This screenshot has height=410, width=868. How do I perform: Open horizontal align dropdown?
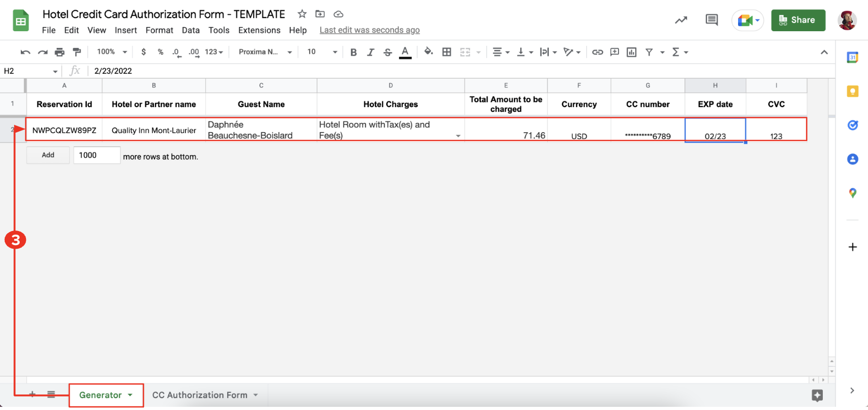pyautogui.click(x=501, y=52)
